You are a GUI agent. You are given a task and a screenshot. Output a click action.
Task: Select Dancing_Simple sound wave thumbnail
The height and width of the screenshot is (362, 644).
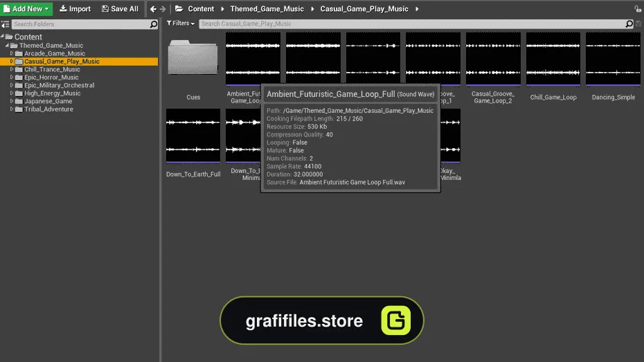coord(614,59)
